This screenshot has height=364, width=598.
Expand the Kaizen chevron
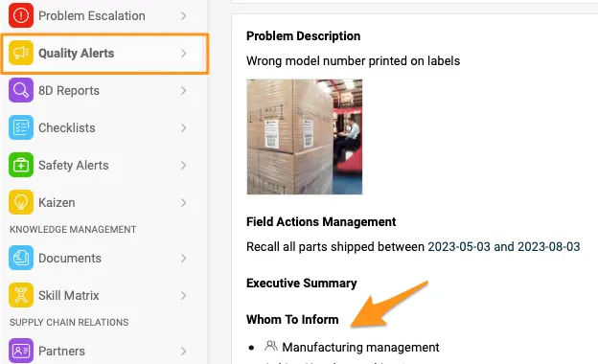183,202
